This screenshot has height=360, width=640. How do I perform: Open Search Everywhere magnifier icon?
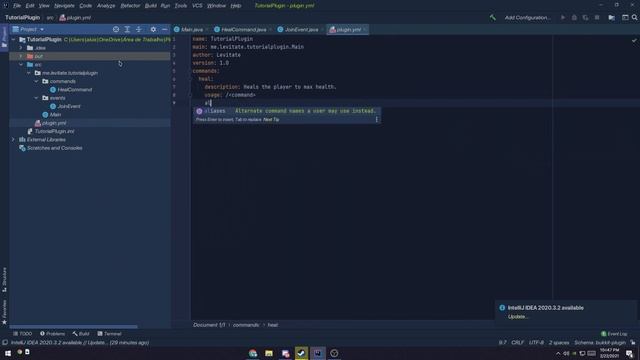635,18
